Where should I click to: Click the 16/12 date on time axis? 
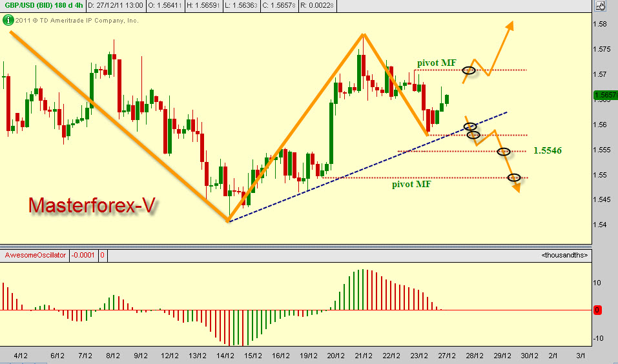(x=281, y=356)
